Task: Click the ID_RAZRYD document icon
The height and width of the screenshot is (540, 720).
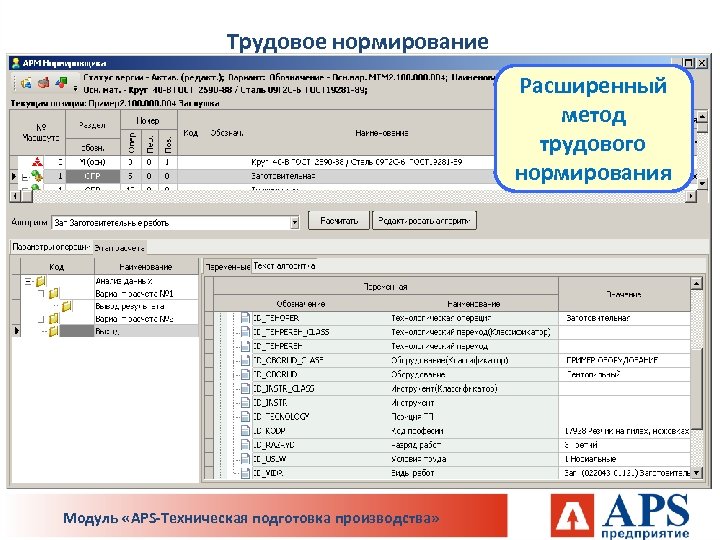Action: click(245, 445)
